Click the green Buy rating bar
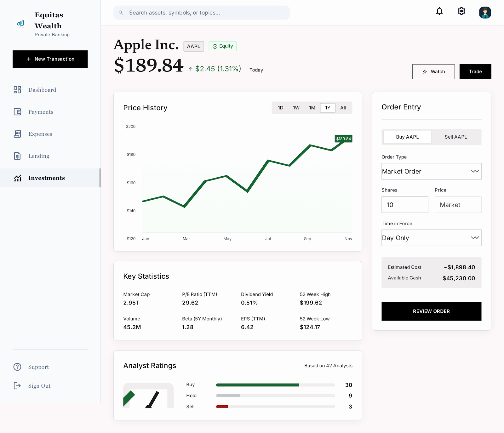This screenshot has width=504, height=433. click(x=257, y=385)
